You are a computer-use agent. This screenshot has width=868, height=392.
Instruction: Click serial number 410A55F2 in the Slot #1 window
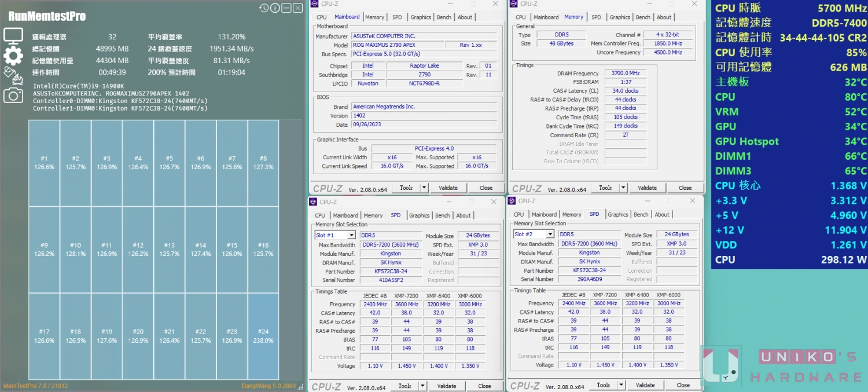(391, 280)
